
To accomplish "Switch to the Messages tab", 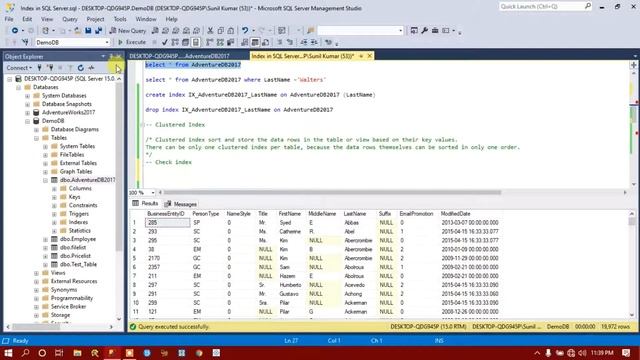I will [180, 204].
